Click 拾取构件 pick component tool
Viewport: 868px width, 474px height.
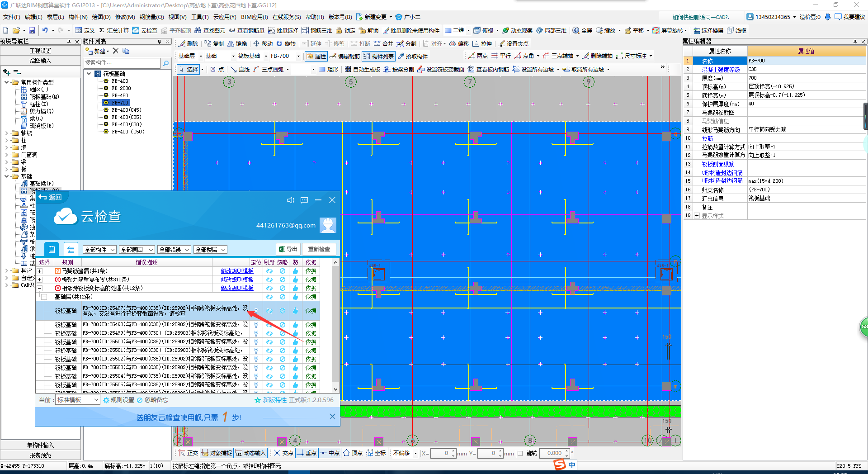pos(412,56)
